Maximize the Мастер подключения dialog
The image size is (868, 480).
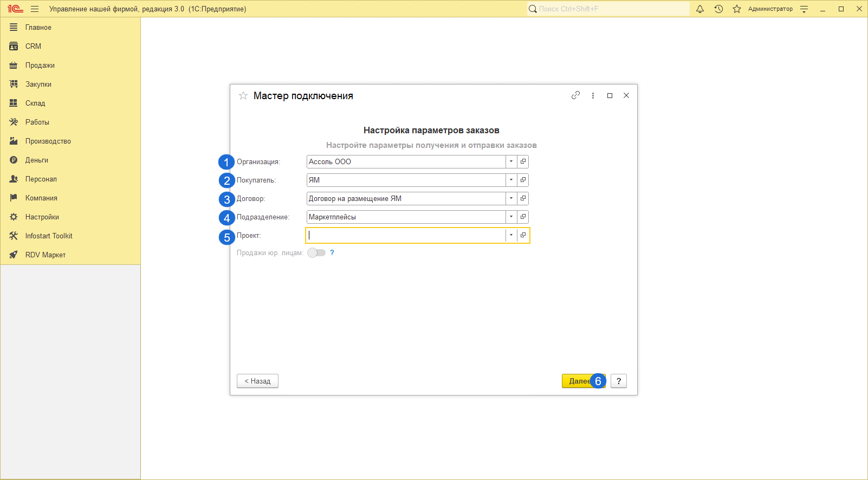pos(610,95)
